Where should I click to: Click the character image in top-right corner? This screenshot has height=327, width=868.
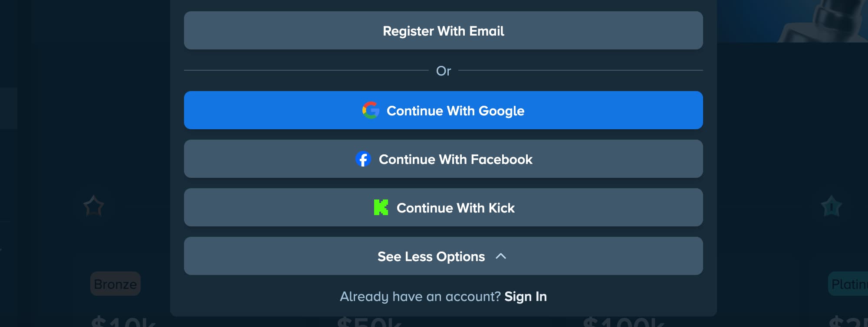point(822,21)
